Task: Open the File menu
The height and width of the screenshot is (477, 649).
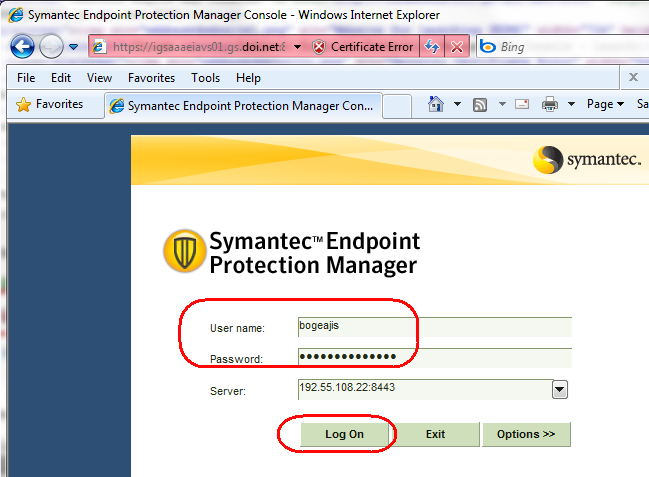Action: [26, 78]
